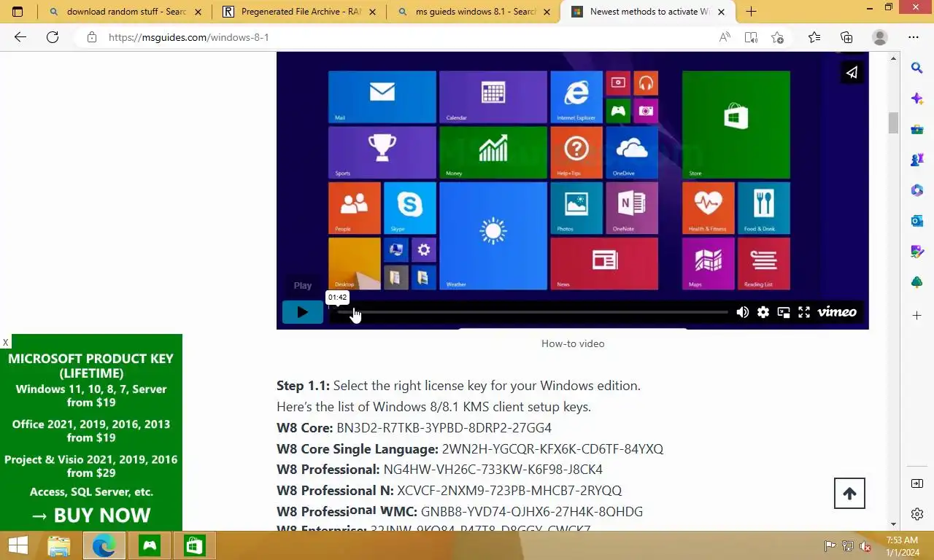Add this page to favorites
Screen dimensions: 934x560
(778, 37)
